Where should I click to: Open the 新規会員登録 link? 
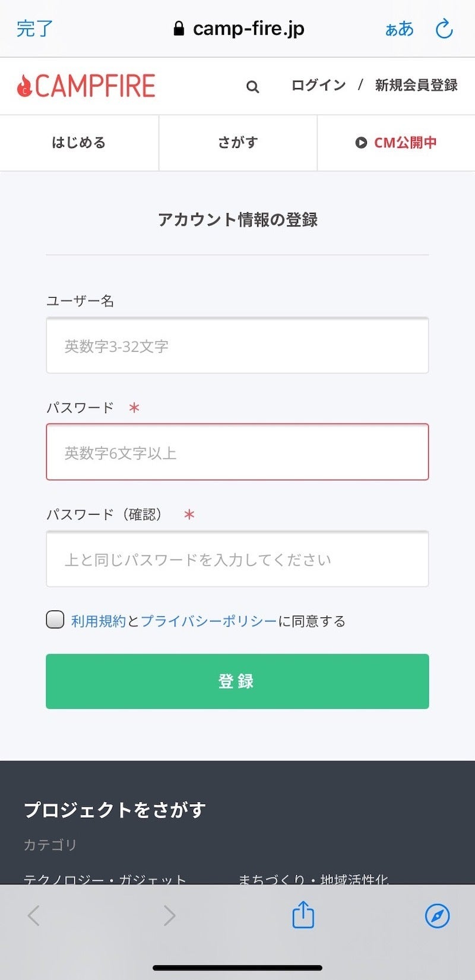pos(416,86)
